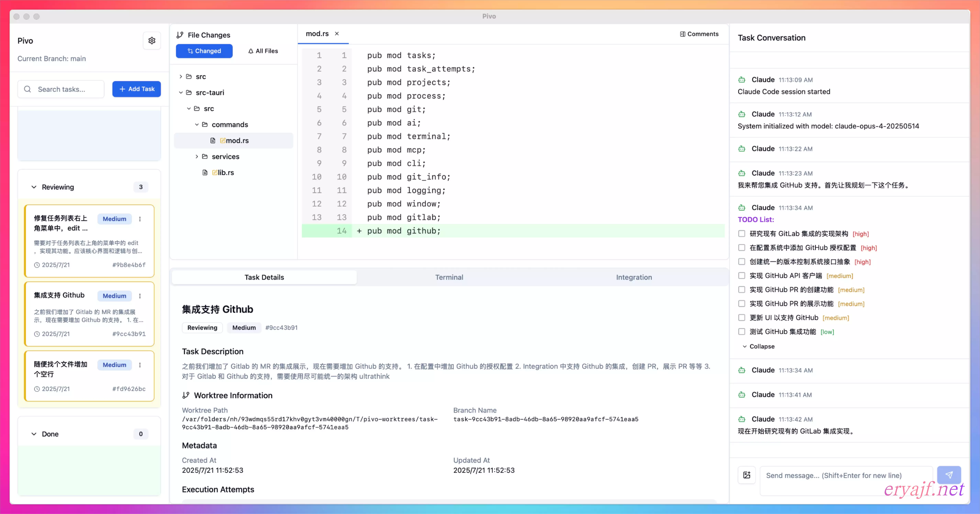Screen dimensions: 980x514
Task: Collapse the src-tauri folder chevron
Action: 181,92
